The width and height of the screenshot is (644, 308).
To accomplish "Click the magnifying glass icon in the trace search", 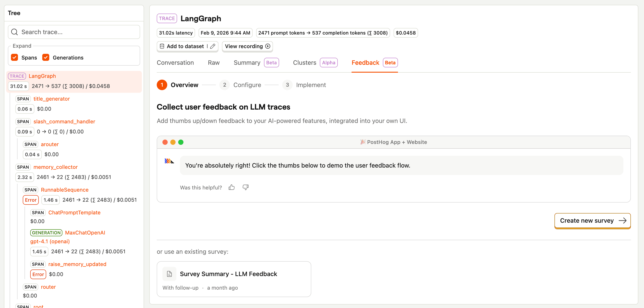I will pos(14,32).
